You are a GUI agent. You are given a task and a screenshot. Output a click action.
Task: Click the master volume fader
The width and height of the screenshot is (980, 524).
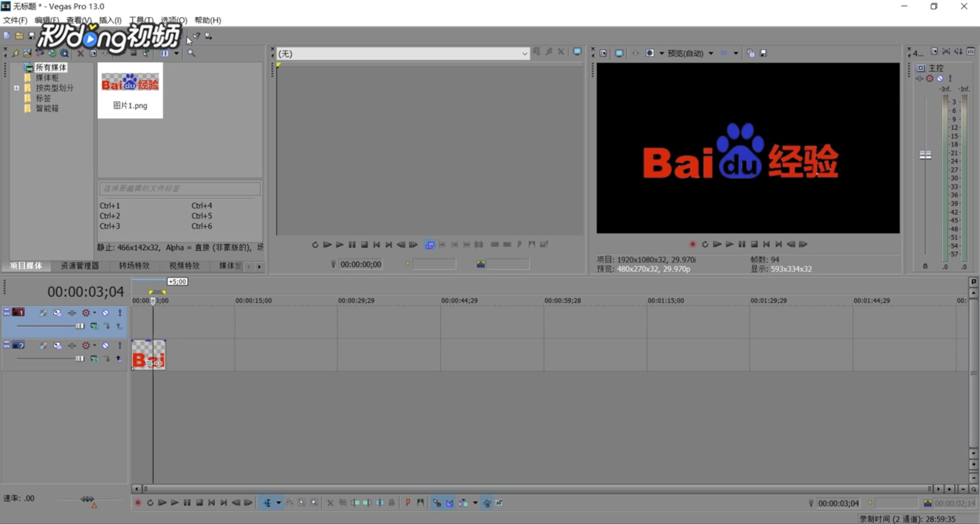(x=925, y=155)
